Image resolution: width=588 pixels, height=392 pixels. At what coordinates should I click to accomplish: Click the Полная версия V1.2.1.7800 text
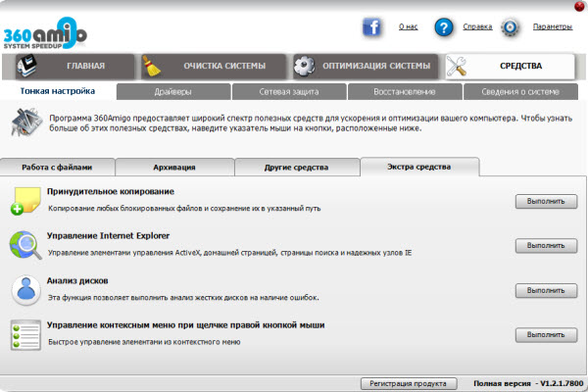tap(528, 383)
